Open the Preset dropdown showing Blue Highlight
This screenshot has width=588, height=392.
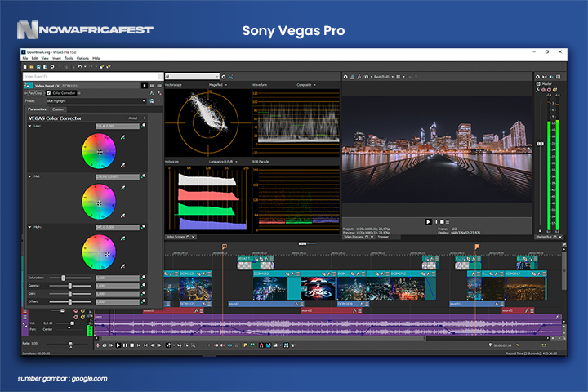click(x=96, y=101)
